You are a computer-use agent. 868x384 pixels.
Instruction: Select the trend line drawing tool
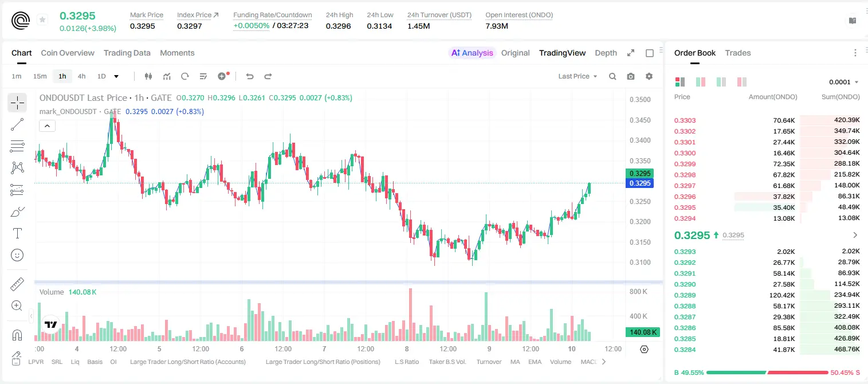pos(17,124)
